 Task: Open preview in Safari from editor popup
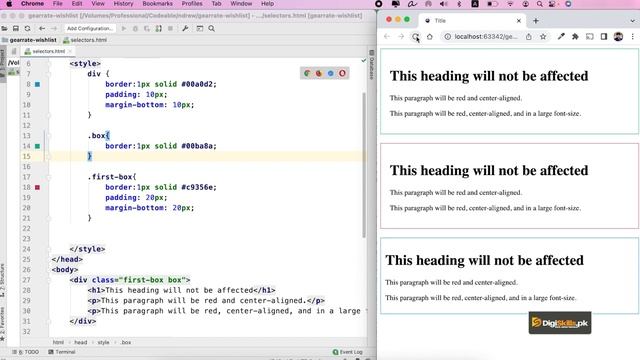331,73
